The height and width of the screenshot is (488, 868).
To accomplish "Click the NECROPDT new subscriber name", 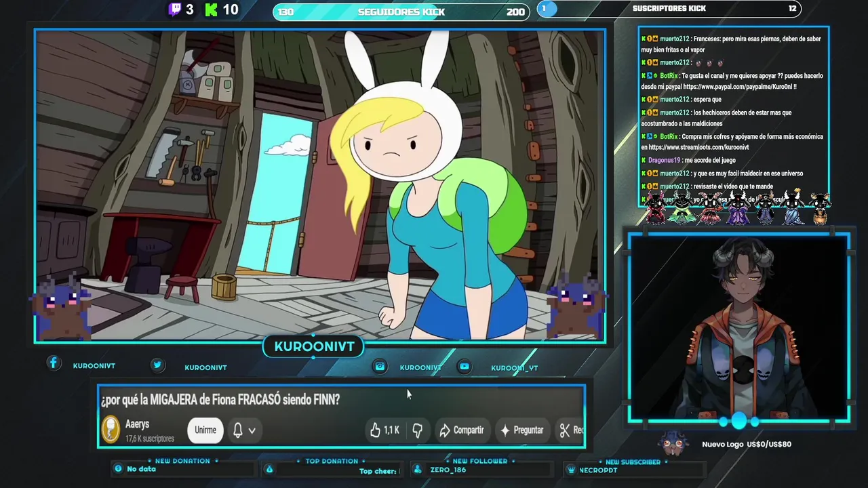I will (598, 470).
